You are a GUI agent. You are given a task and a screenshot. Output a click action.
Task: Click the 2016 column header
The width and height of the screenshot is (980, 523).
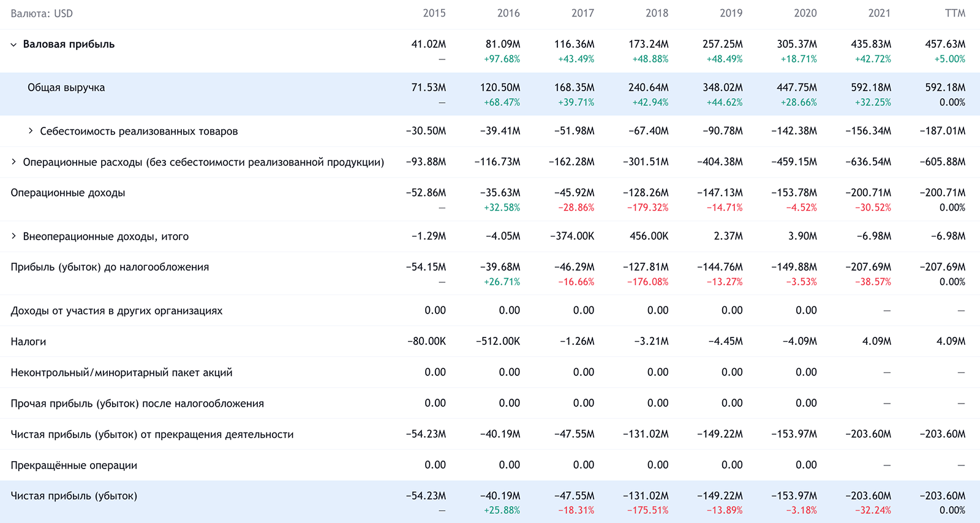click(508, 13)
